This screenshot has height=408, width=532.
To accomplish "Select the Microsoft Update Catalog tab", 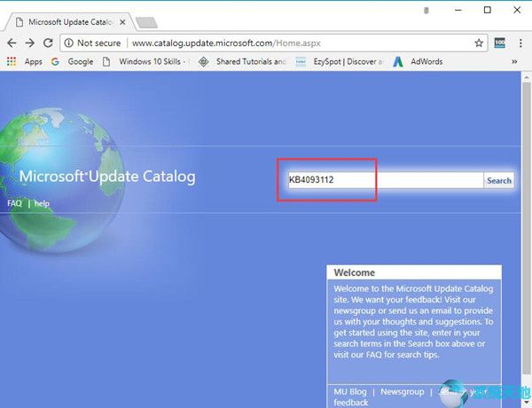I will [x=69, y=22].
